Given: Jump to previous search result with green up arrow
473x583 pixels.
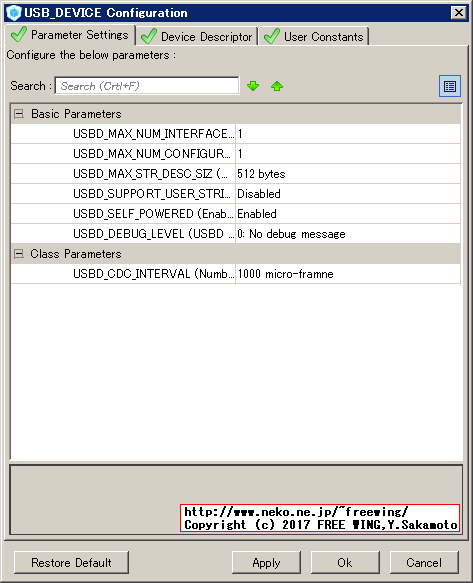Looking at the screenshot, I should coord(277,86).
